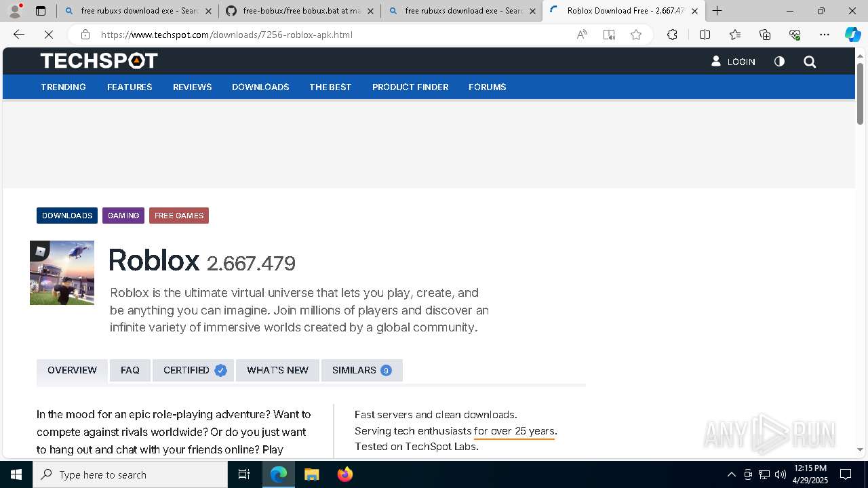Open the Collections icon

765,35
